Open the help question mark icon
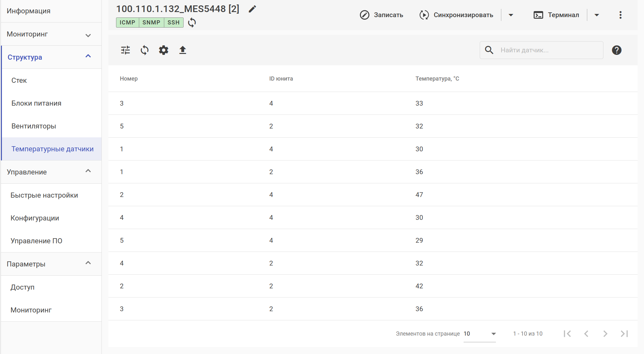 coord(616,50)
